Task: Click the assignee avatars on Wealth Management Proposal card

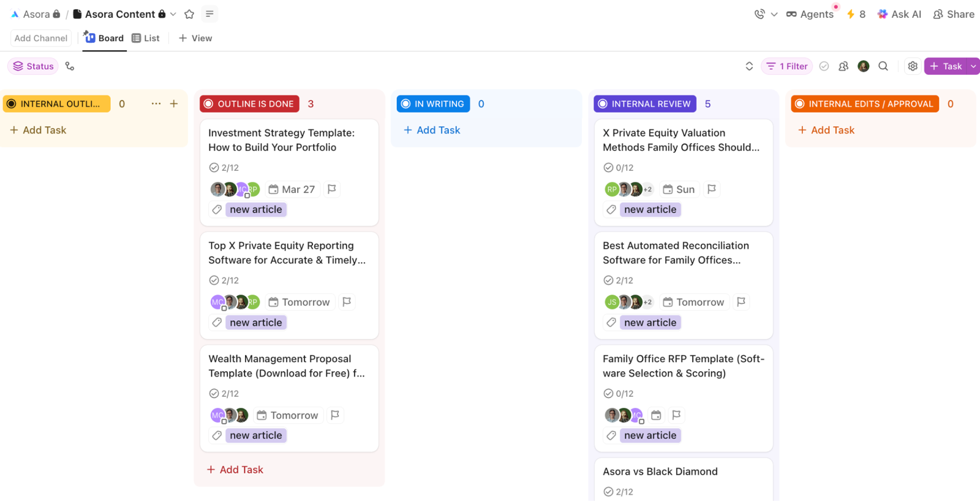Action: click(229, 415)
